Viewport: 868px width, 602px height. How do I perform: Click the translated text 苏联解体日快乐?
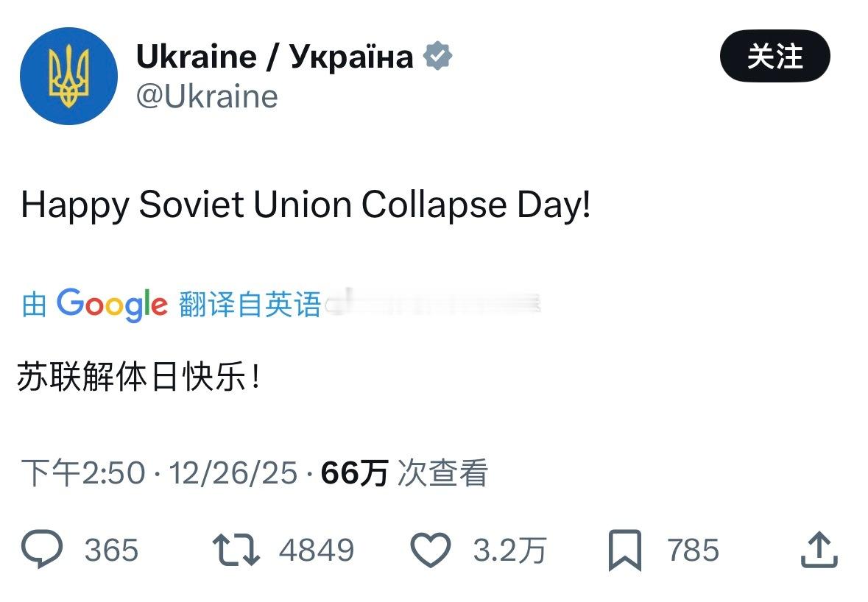tap(138, 381)
